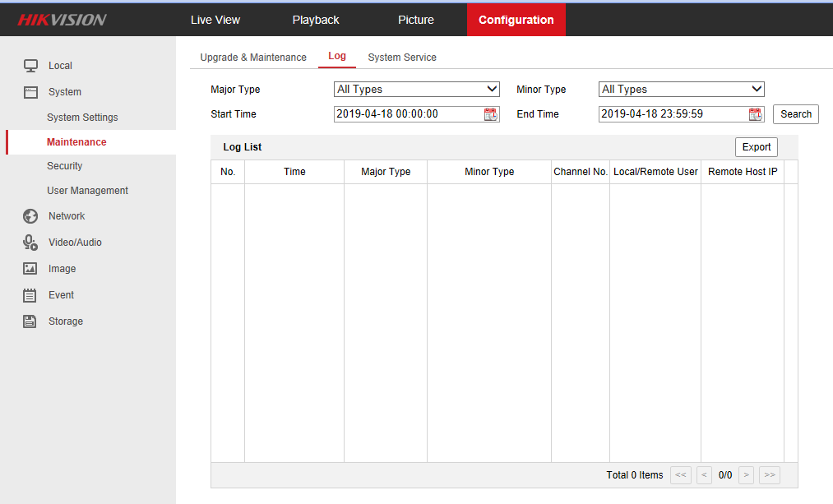Click the System window icon in sidebar
Image resolution: width=833 pixels, height=504 pixels.
point(30,92)
